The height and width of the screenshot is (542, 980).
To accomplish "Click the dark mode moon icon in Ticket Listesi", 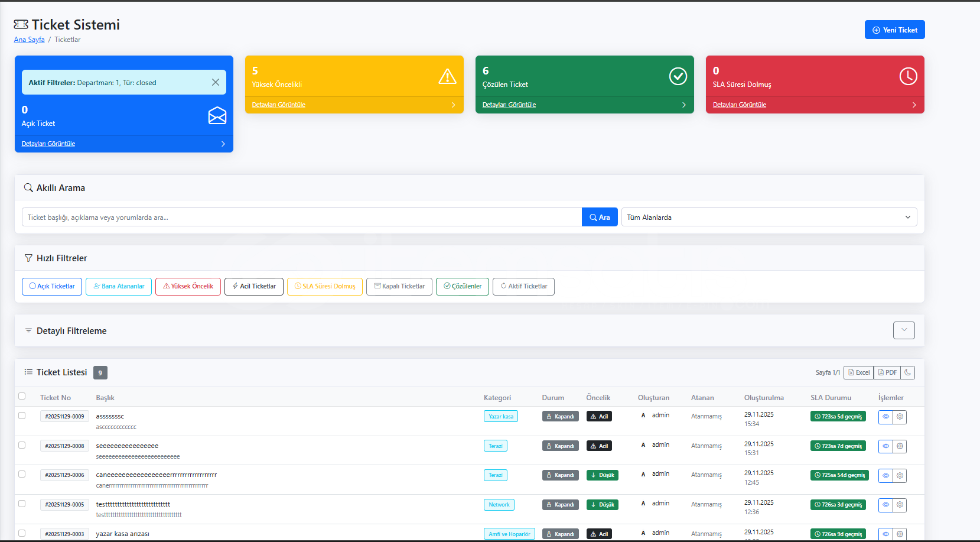I will 908,372.
